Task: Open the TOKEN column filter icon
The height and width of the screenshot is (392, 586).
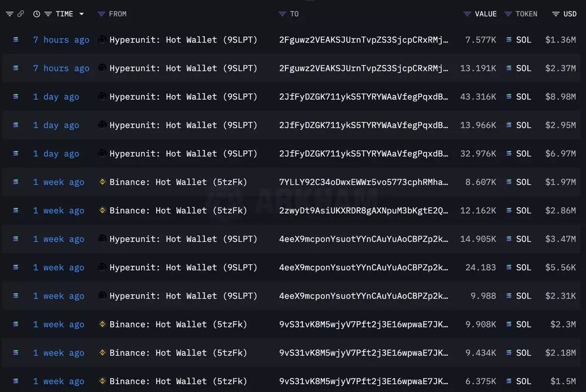Action: [508, 14]
